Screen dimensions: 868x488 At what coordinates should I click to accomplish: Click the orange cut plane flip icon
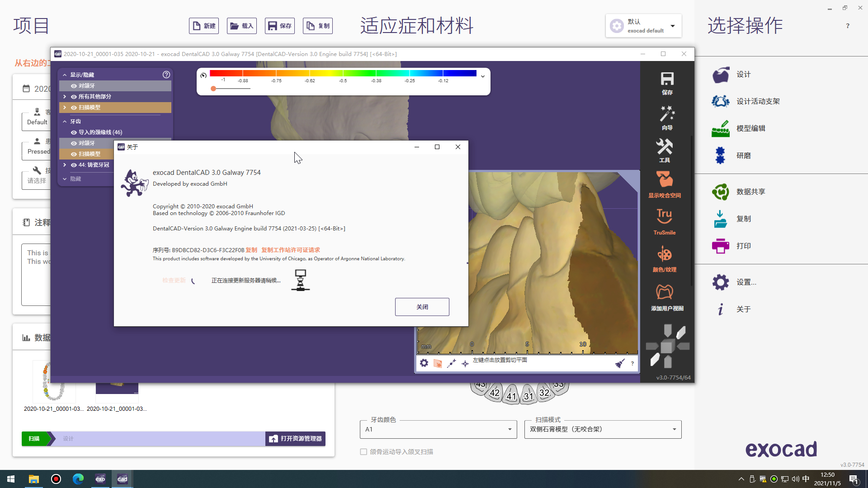(x=438, y=363)
